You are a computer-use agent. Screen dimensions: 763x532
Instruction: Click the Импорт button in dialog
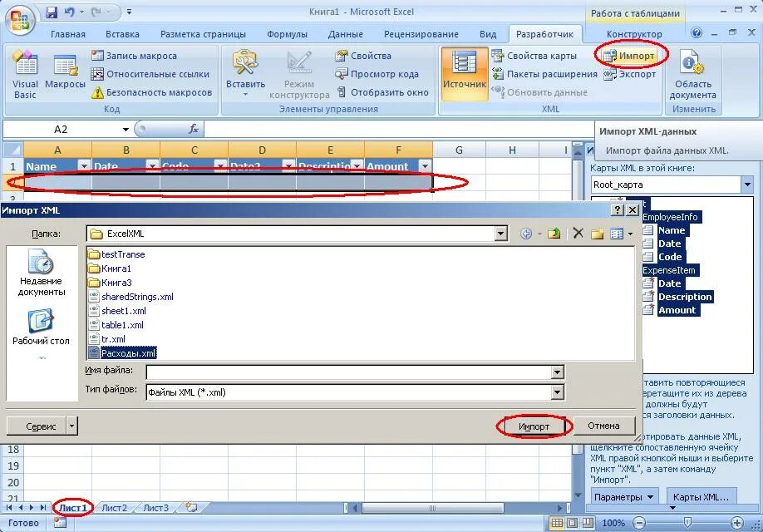tap(534, 426)
